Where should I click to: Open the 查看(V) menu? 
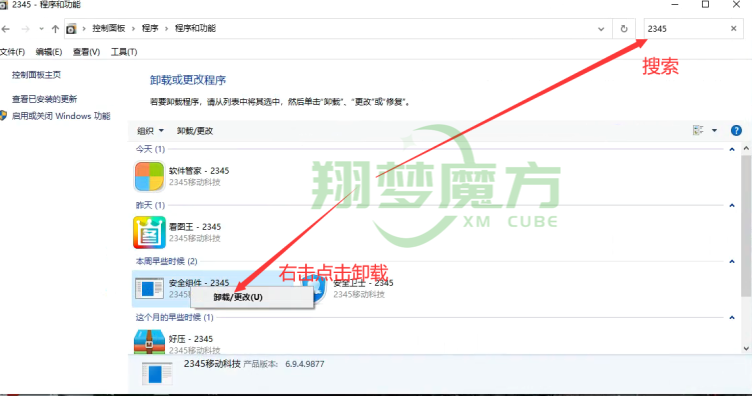pyautogui.click(x=86, y=52)
